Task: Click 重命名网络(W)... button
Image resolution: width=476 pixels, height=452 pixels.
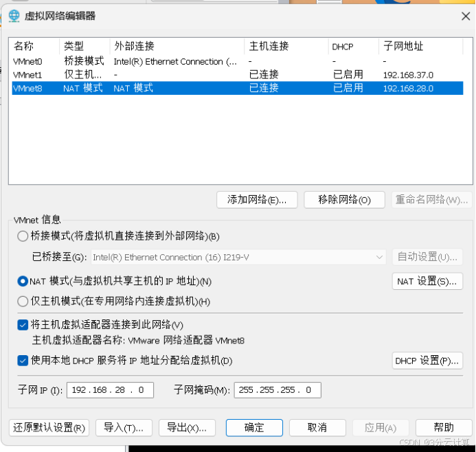Action: click(431, 200)
